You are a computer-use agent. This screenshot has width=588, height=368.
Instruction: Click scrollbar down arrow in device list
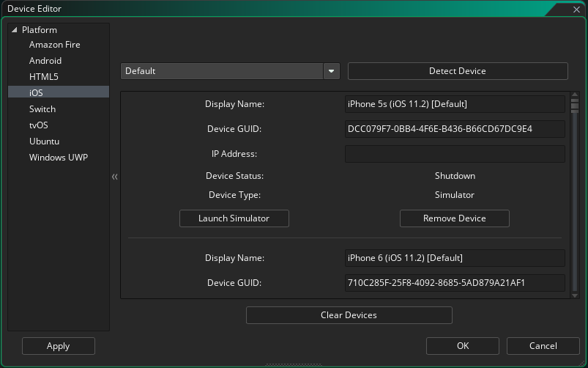[x=575, y=295]
